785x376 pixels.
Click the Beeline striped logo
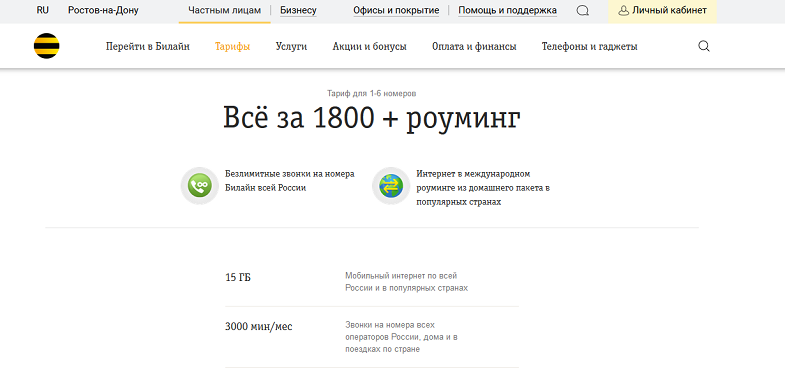47,46
